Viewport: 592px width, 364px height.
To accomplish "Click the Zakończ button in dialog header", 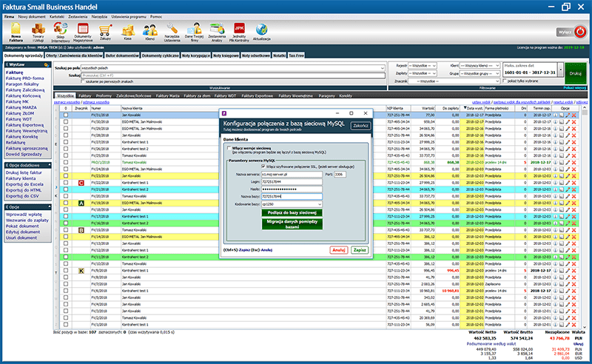I will coord(360,126).
